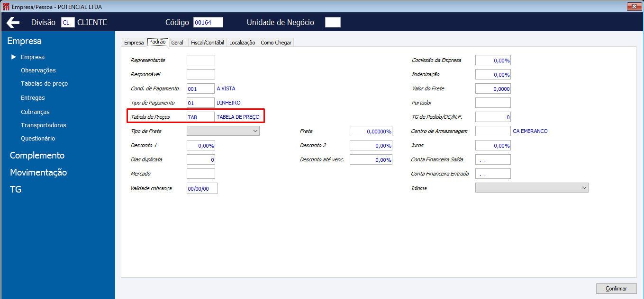Expand the Complemento section
Image resolution: width=644 pixels, height=299 pixels.
click(x=37, y=156)
